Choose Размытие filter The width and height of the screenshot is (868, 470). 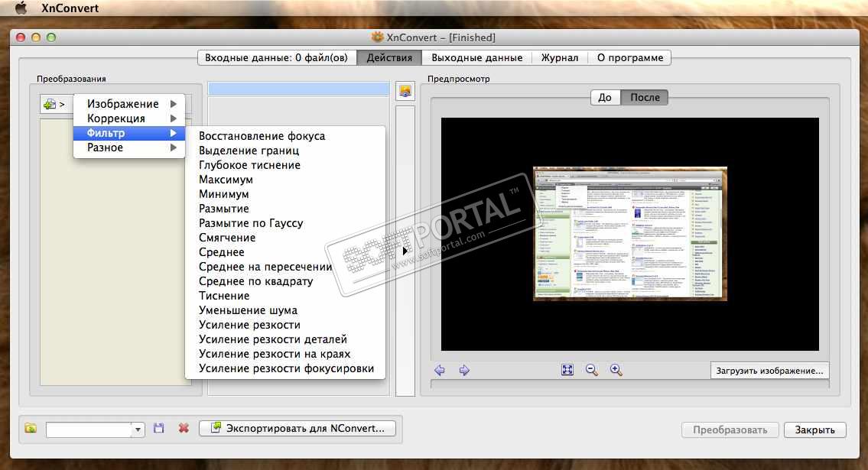pos(285,209)
